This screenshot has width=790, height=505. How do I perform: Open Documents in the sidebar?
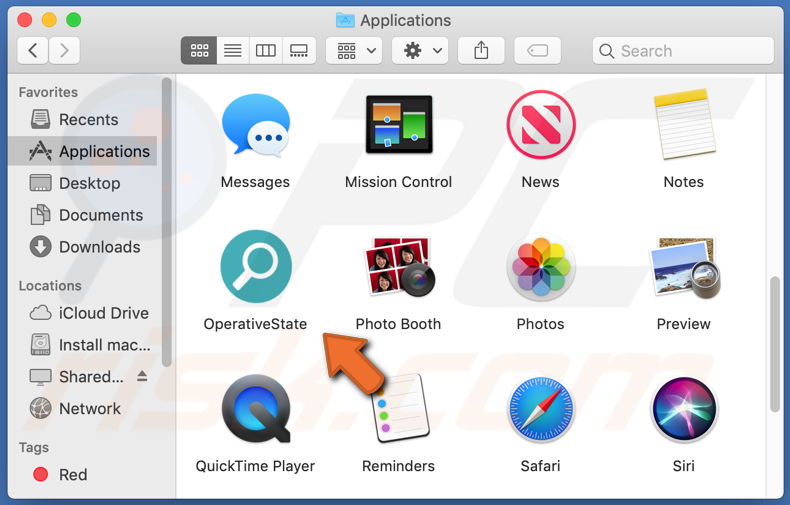pyautogui.click(x=83, y=215)
